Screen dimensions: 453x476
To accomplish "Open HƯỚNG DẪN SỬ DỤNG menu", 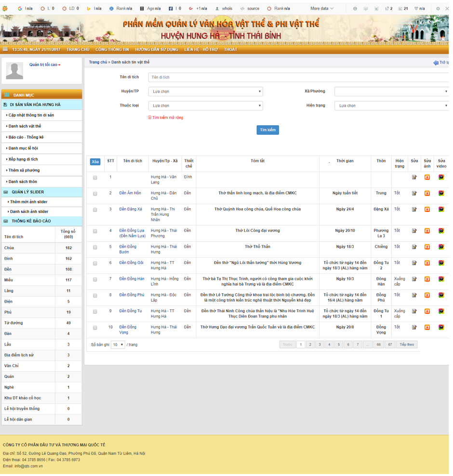I will (x=157, y=50).
